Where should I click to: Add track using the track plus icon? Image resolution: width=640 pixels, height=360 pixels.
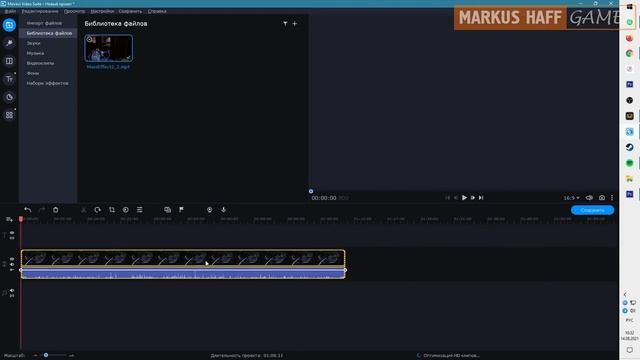coord(9,220)
